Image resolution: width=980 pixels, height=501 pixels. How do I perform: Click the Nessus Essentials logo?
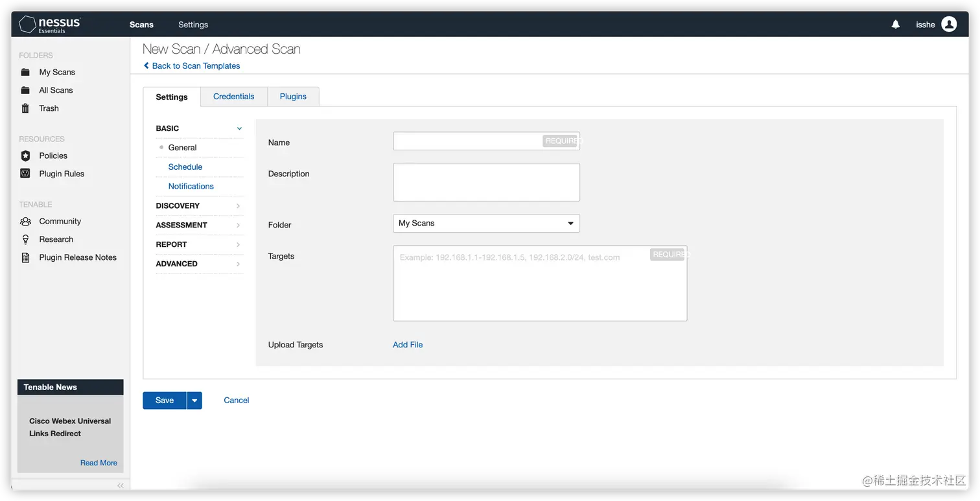point(50,25)
